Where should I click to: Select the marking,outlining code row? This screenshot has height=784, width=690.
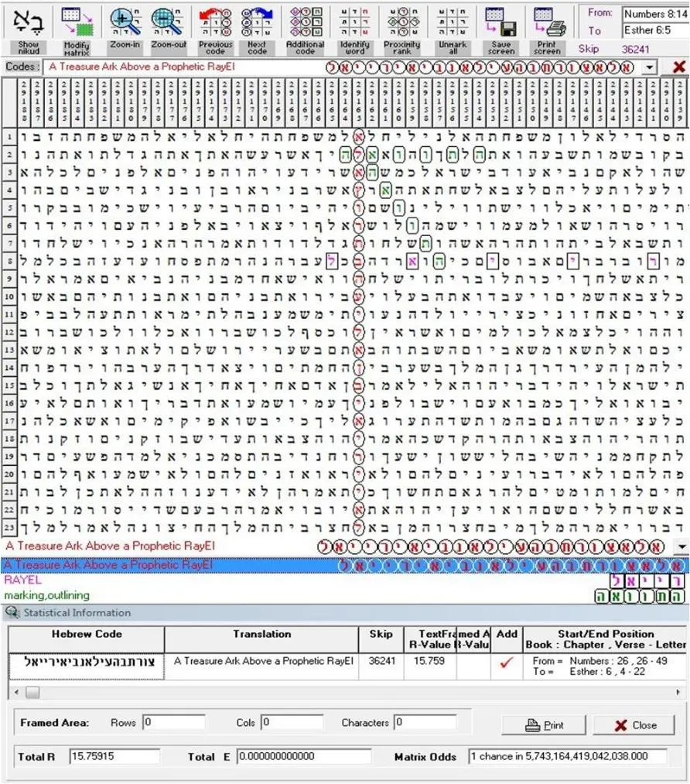coord(345,595)
